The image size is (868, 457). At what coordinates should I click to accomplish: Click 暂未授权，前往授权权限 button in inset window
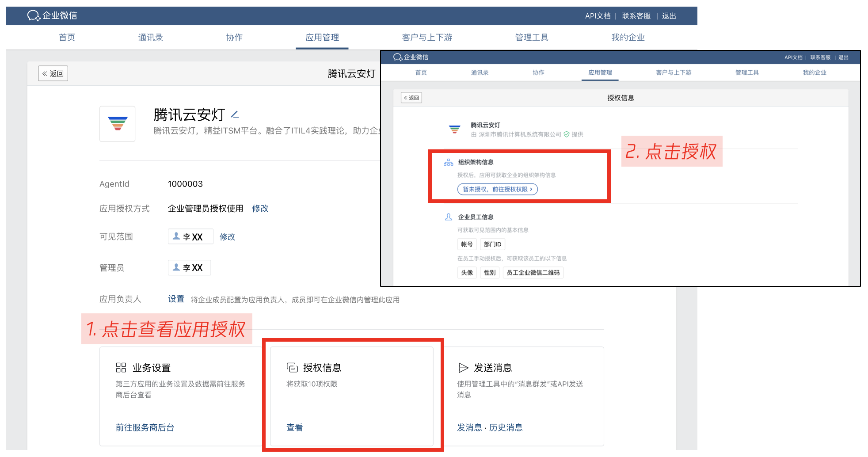point(498,189)
